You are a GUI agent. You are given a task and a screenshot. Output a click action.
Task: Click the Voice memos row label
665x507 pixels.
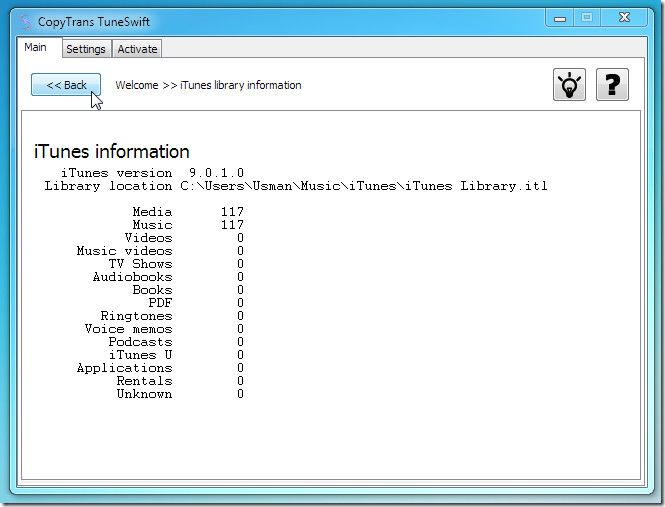click(x=129, y=329)
